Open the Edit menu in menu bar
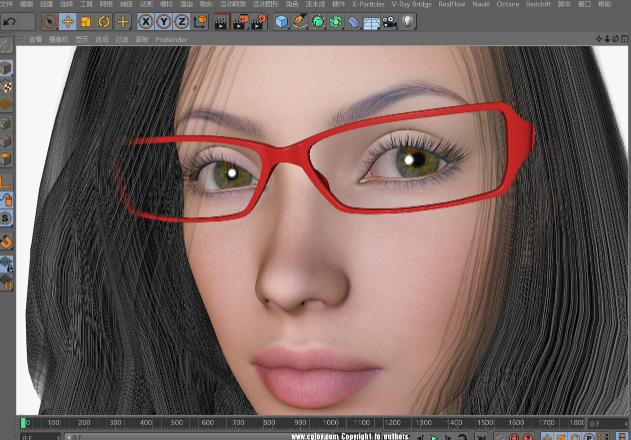 [27, 4]
